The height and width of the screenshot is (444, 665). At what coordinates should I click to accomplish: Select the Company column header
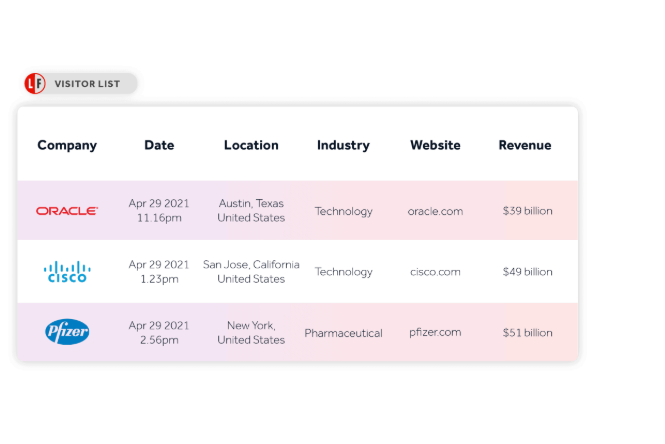[x=67, y=145]
